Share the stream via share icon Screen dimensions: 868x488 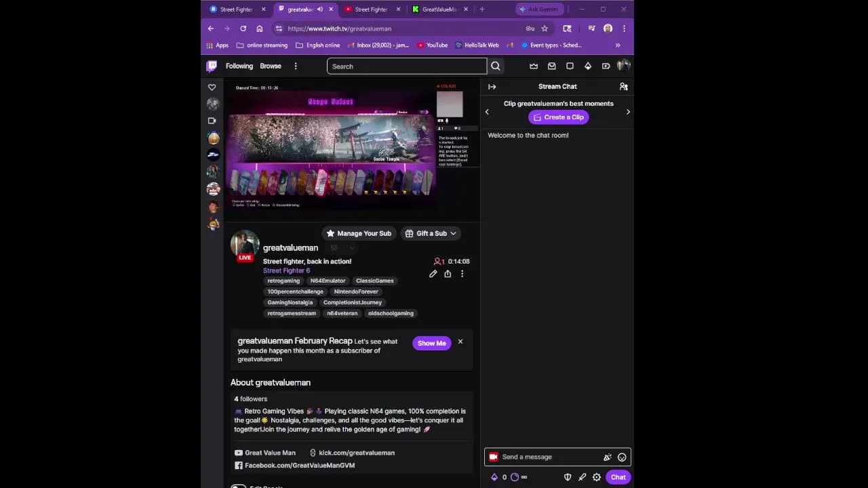(x=448, y=274)
